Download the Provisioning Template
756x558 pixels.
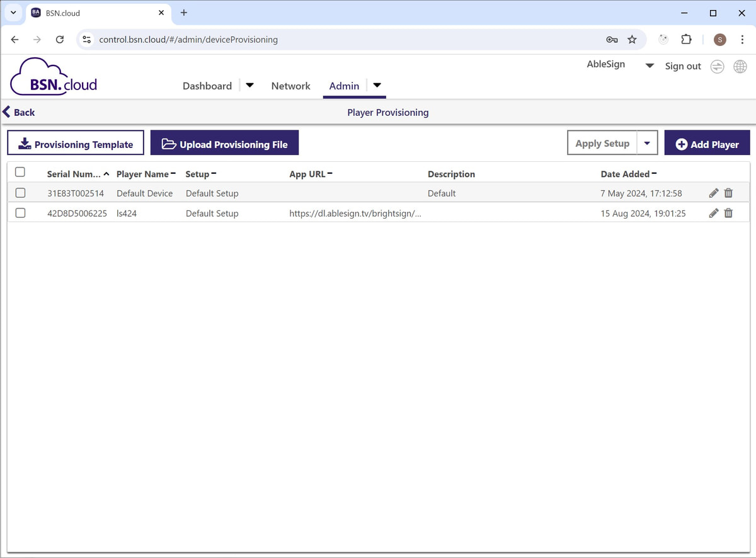coord(75,143)
